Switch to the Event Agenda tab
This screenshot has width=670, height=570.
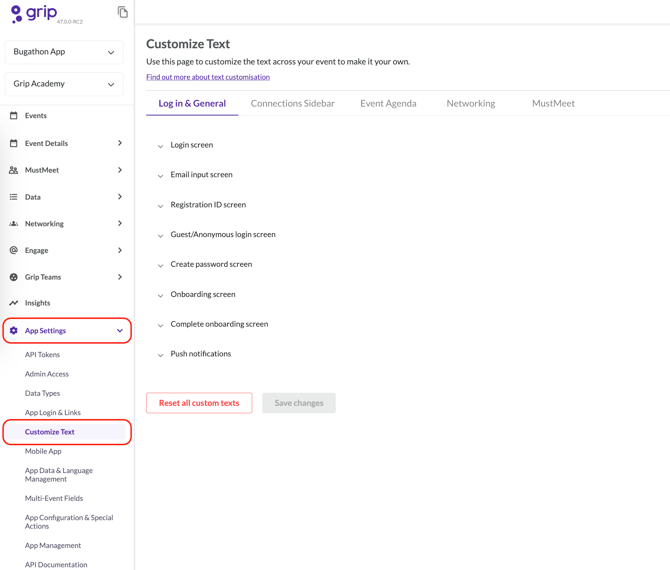388,103
